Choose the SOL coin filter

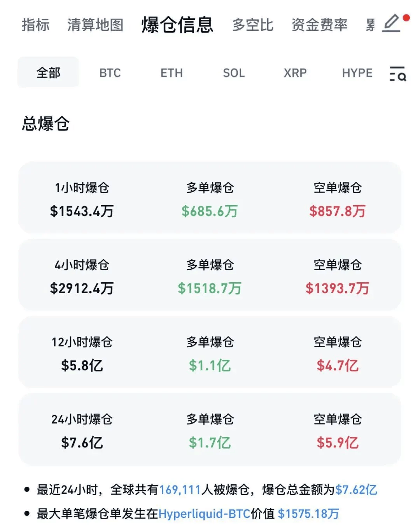coord(234,73)
